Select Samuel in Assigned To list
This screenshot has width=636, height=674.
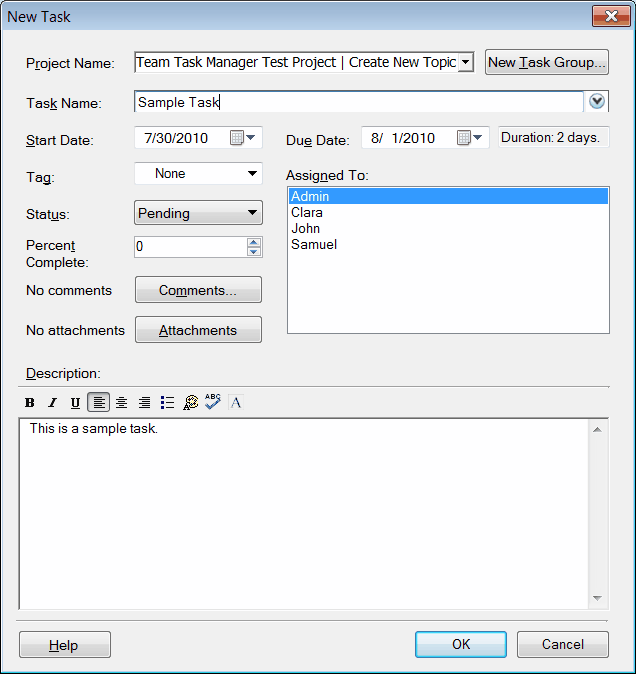coord(313,244)
